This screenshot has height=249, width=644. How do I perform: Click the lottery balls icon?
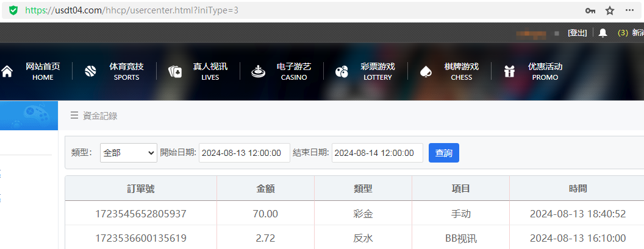pos(342,72)
